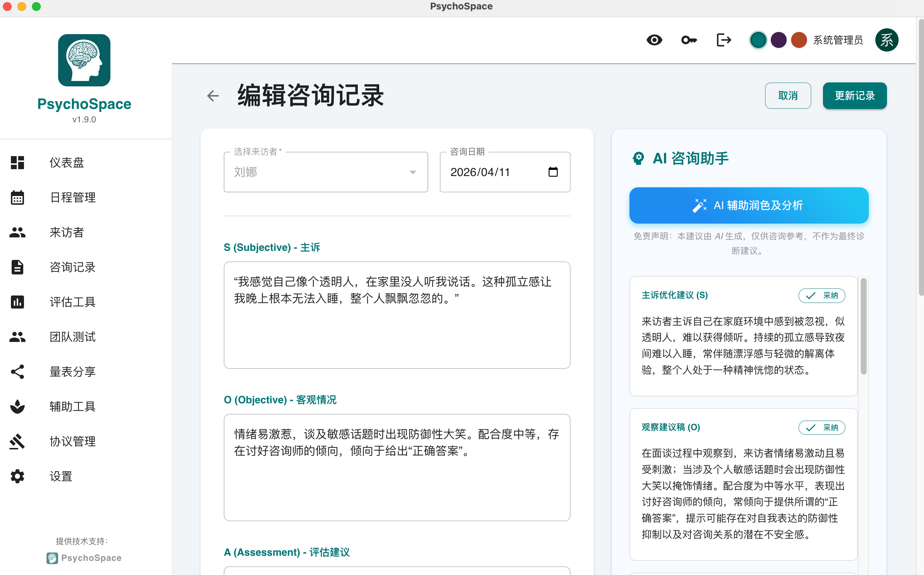This screenshot has width=924, height=575.
Task: Click the 系 user avatar circle
Action: pos(886,40)
